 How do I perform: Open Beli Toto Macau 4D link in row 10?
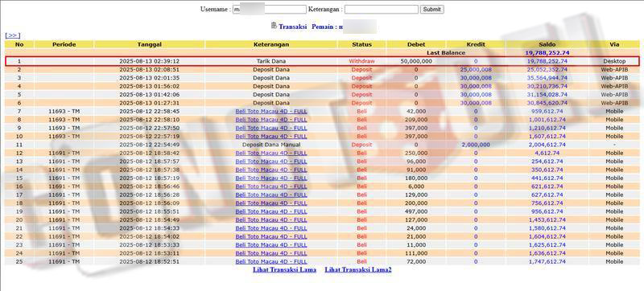271,136
